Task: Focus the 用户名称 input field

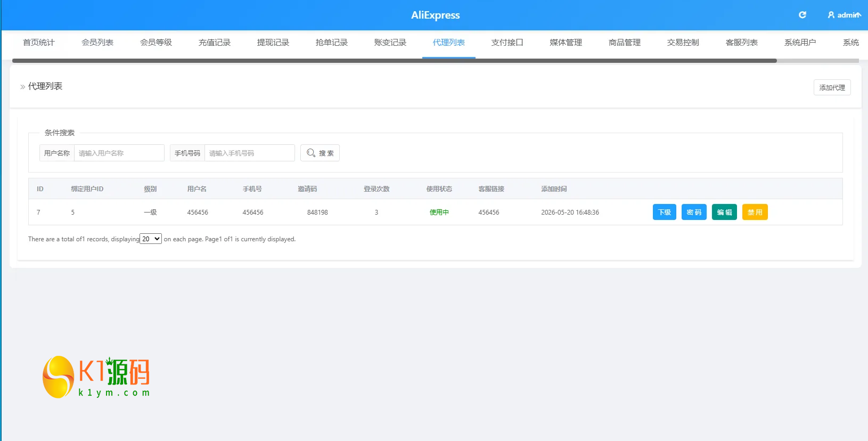Action: (x=119, y=153)
